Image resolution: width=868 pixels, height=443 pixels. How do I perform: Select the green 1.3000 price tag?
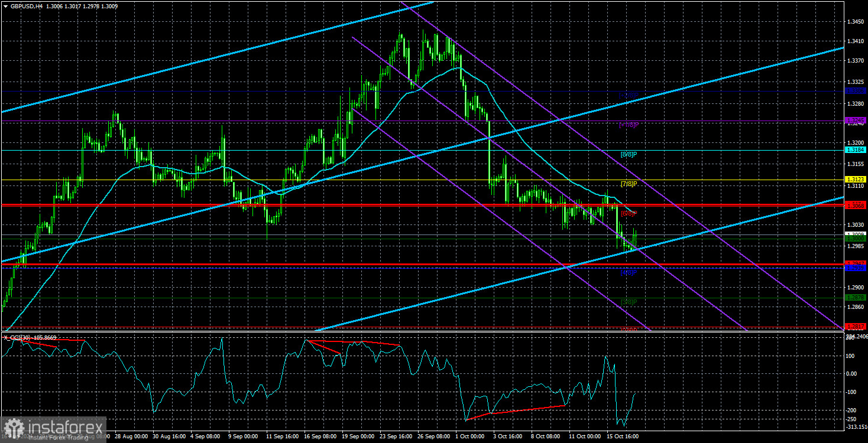coord(856,239)
